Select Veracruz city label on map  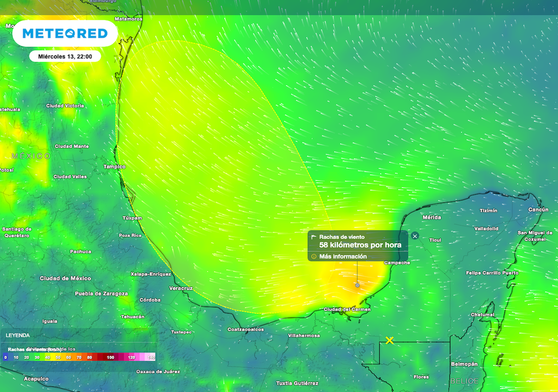tap(181, 288)
